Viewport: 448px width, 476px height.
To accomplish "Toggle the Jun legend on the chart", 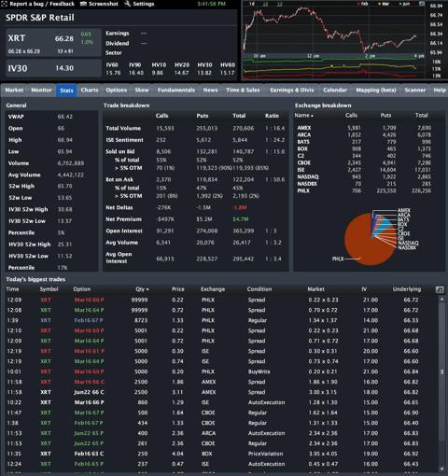I will tap(404, 4).
